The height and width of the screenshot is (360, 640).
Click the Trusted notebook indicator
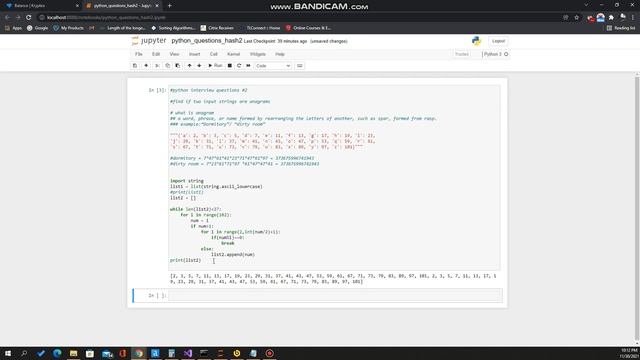[x=462, y=54]
